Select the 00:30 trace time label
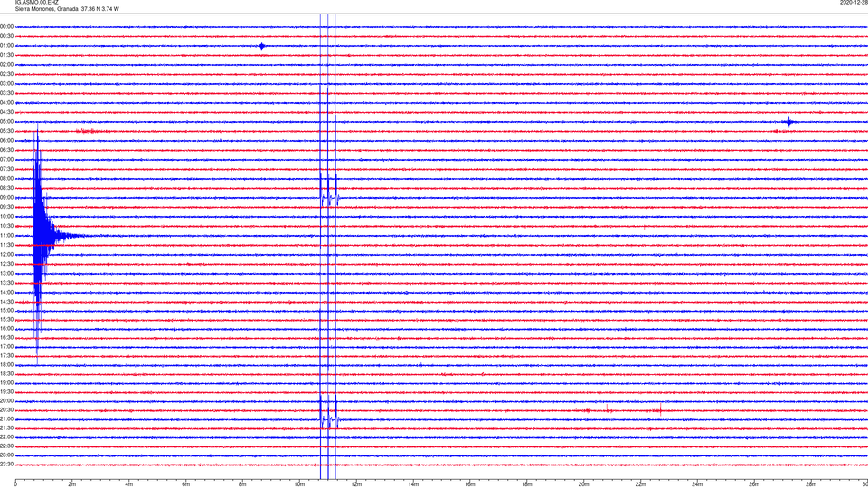The height and width of the screenshot is (488, 868). coord(6,36)
